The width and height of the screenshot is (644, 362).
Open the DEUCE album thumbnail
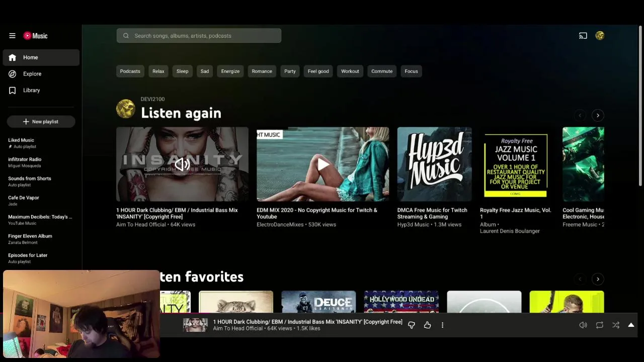click(x=318, y=302)
